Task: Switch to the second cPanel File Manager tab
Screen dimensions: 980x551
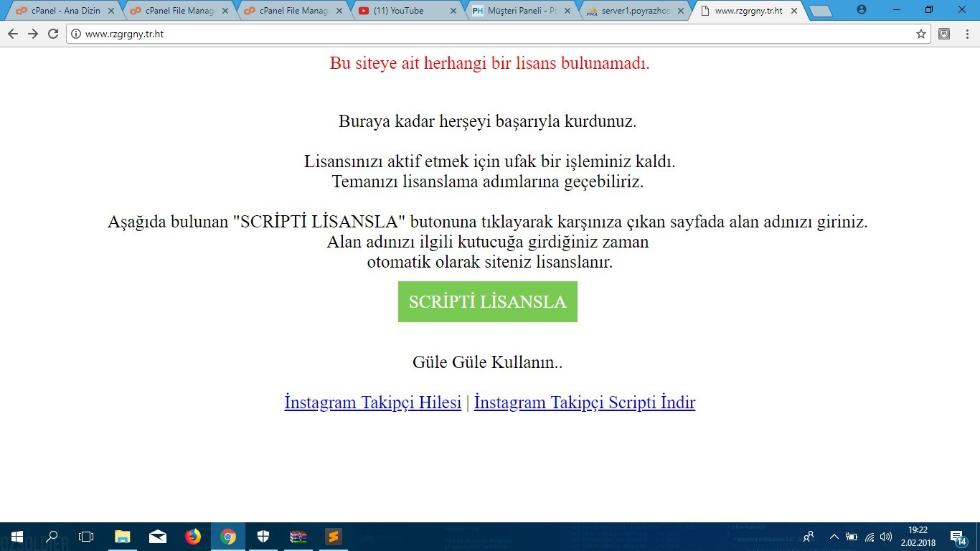Action: click(179, 11)
